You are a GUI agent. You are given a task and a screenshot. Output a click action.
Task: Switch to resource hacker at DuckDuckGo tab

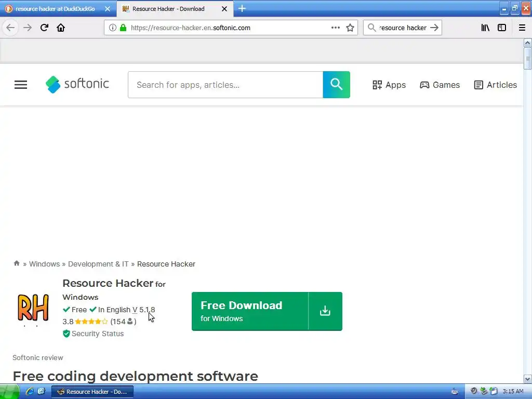[x=55, y=9]
